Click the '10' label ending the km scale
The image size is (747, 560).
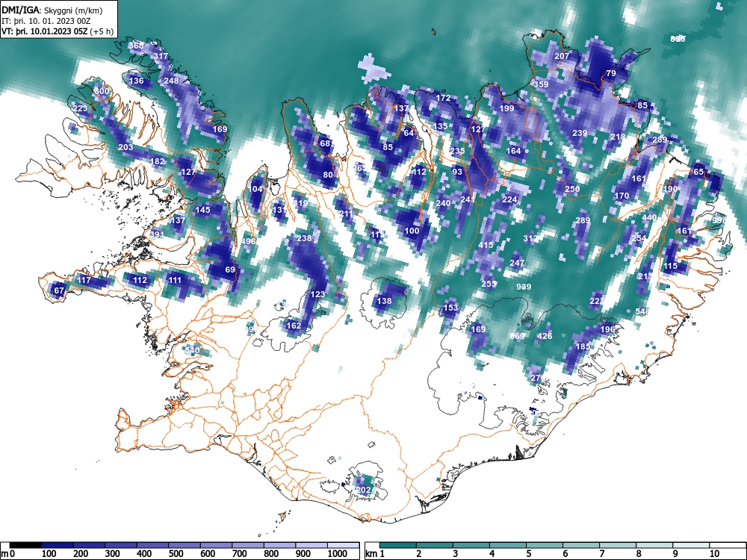coord(714,554)
